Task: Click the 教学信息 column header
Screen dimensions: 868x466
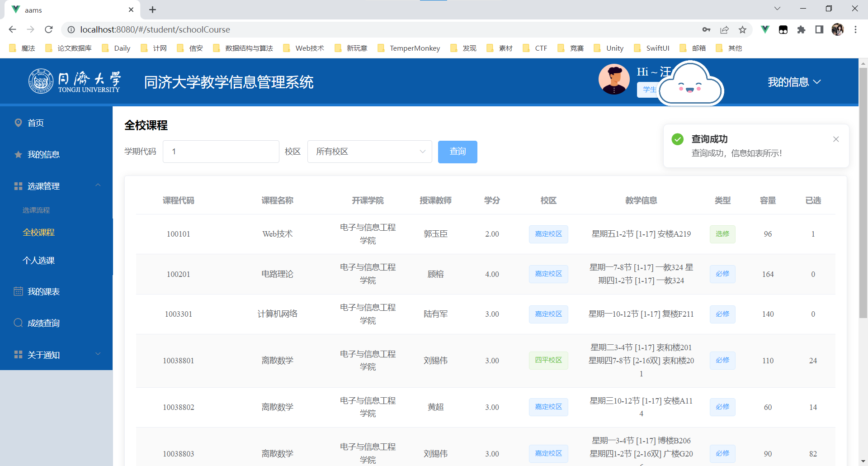Action: pyautogui.click(x=641, y=200)
